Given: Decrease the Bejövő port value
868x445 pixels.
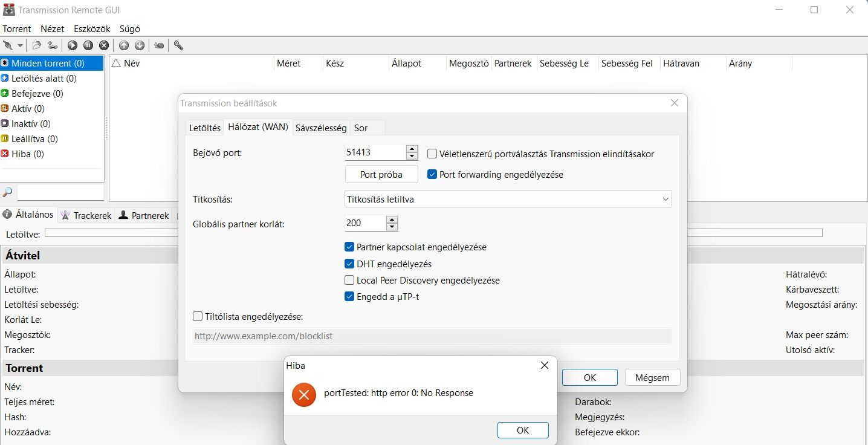Looking at the screenshot, I should coord(412,156).
